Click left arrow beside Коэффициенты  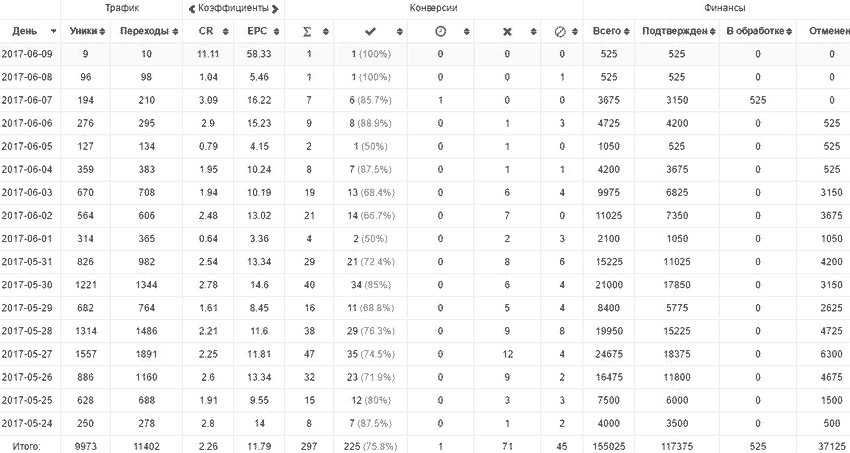pos(192,9)
